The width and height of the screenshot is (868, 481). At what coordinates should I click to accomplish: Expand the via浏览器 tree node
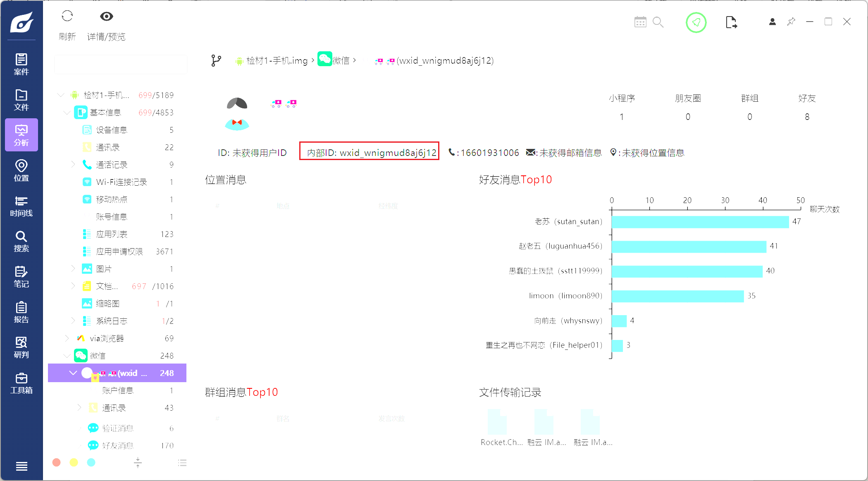(x=67, y=338)
